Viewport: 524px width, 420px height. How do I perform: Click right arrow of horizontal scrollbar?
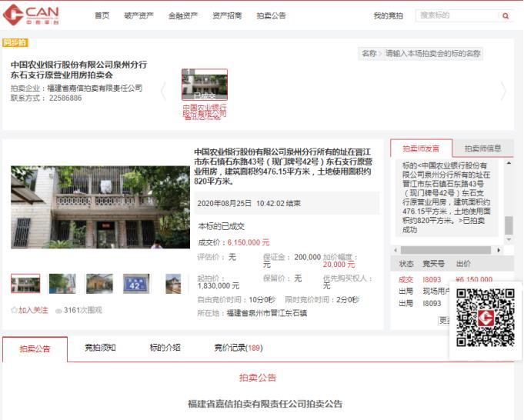click(499, 250)
